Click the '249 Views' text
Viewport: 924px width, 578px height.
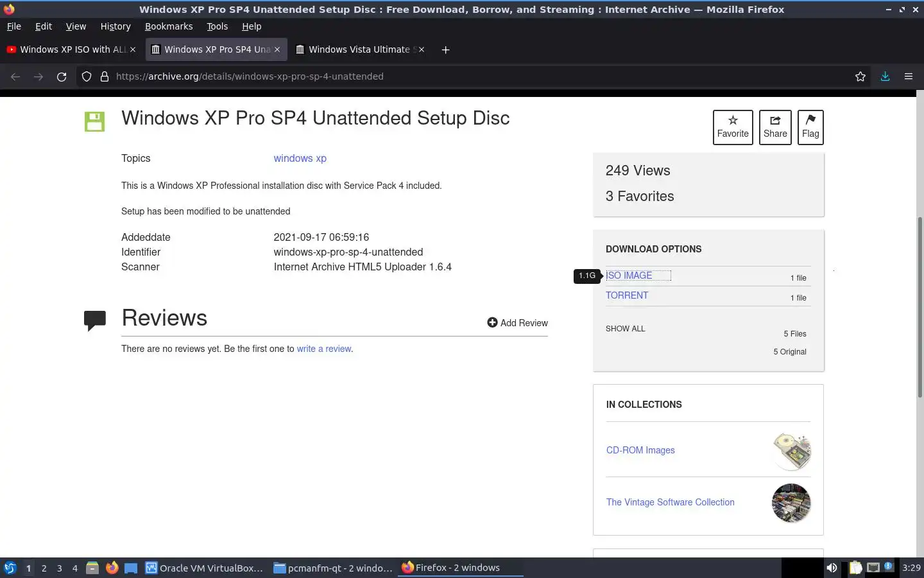(x=638, y=171)
